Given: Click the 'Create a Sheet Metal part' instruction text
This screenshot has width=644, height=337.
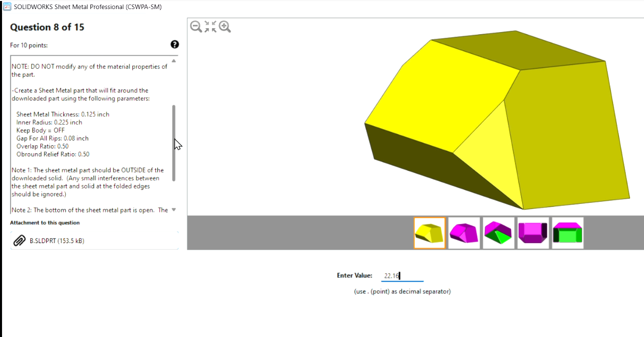Looking at the screenshot, I should coord(80,94).
